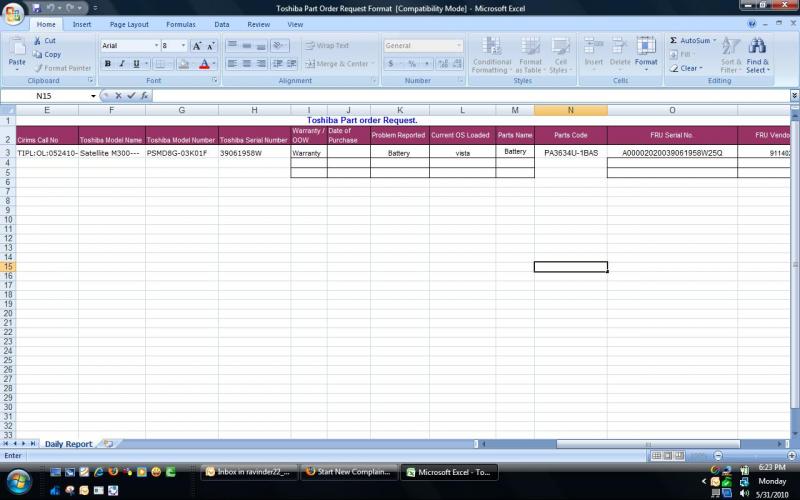Open the Office Button menu
800x500 pixels.
coord(13,13)
